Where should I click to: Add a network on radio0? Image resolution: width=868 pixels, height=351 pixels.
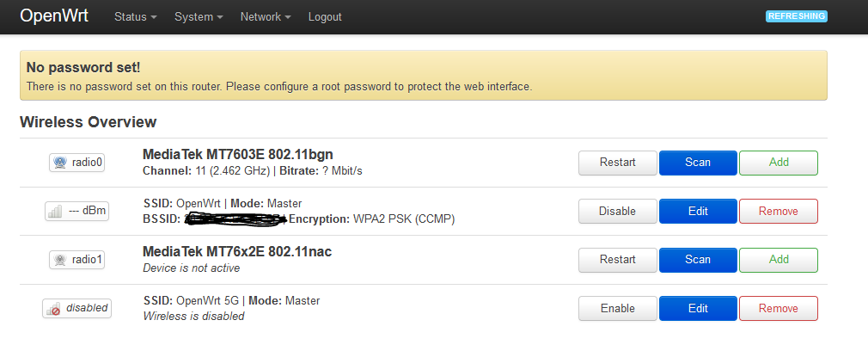click(779, 163)
